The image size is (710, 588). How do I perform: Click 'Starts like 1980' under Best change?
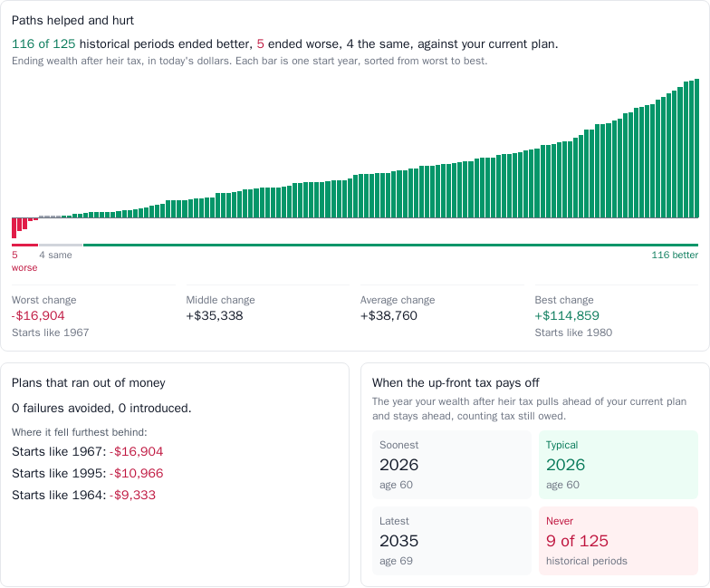pyautogui.click(x=573, y=333)
